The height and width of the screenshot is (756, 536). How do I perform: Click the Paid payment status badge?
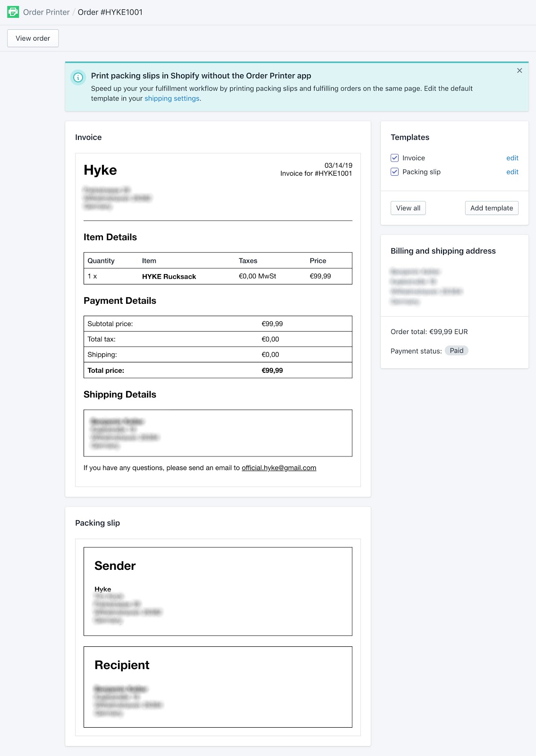pyautogui.click(x=457, y=351)
